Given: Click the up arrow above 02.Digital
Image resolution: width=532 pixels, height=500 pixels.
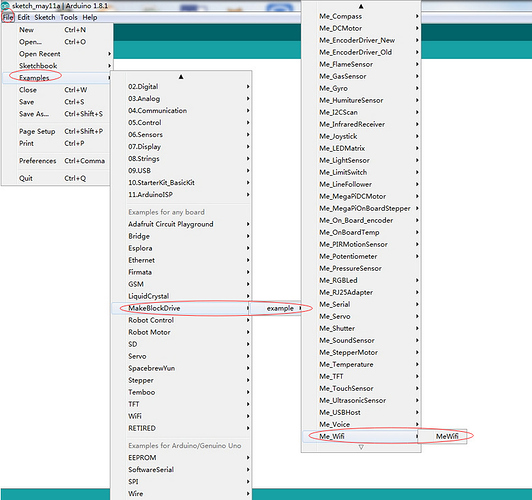Looking at the screenshot, I should pyautogui.click(x=181, y=77).
